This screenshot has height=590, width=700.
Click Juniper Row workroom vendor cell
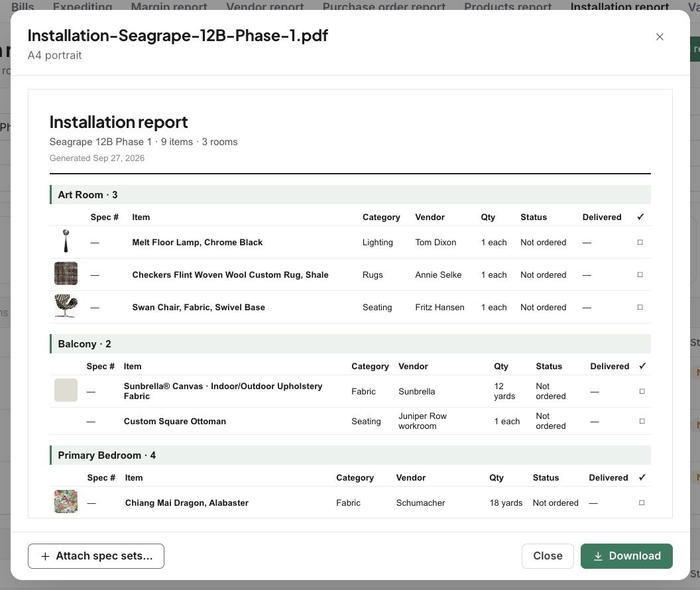[x=423, y=422]
